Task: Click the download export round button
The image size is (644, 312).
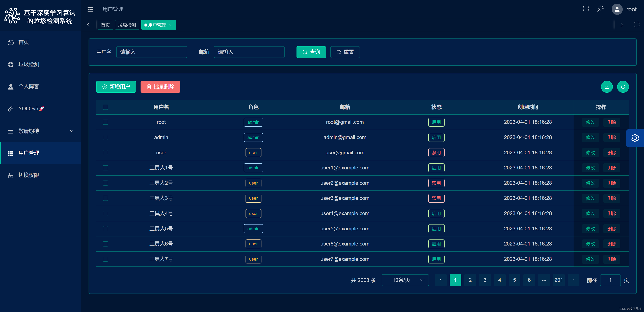Action: click(607, 87)
